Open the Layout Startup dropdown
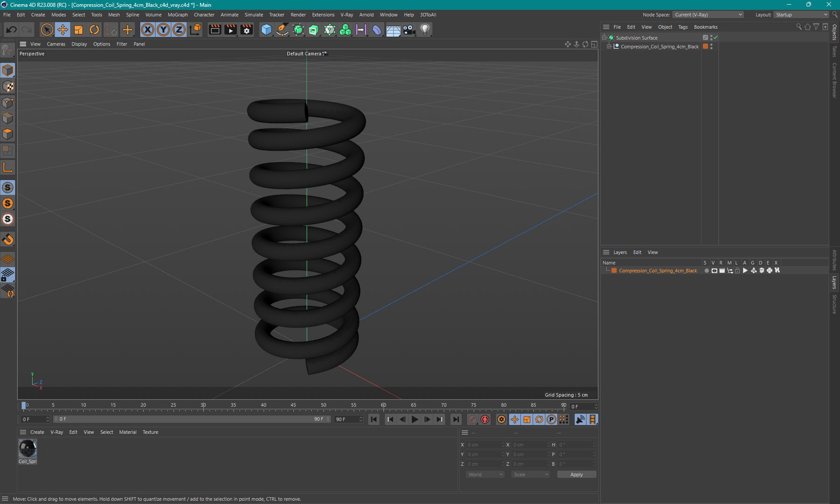 tap(801, 15)
